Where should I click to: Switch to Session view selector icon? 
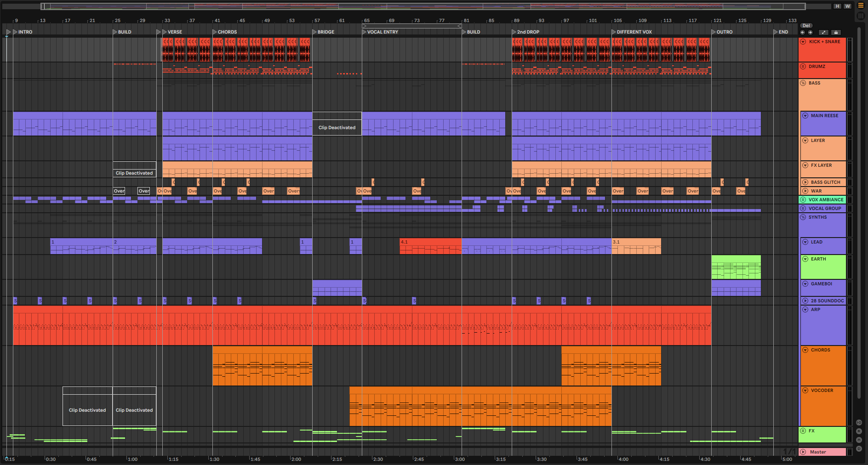(861, 16)
